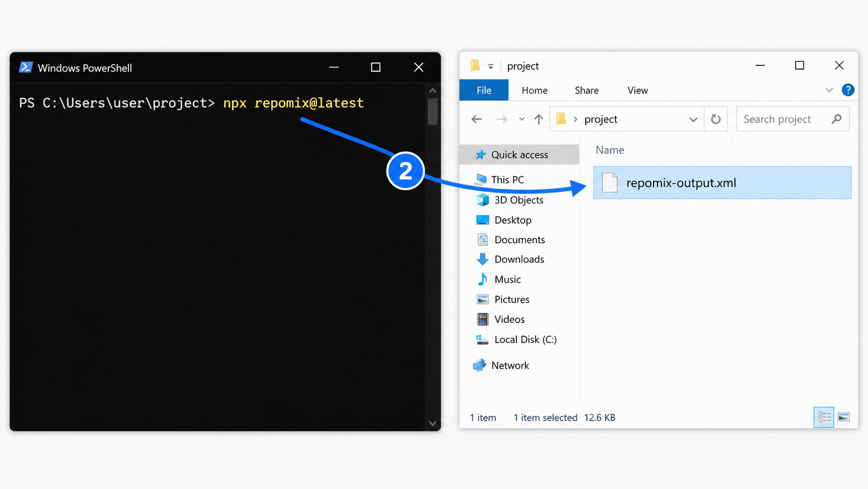Click '1 item selected' status text

(x=545, y=418)
